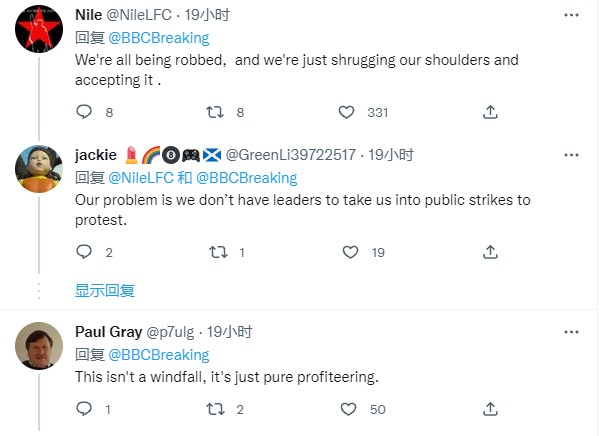
Task: Open @BBCBreaking link in Paul Gray's reply
Action: [158, 355]
